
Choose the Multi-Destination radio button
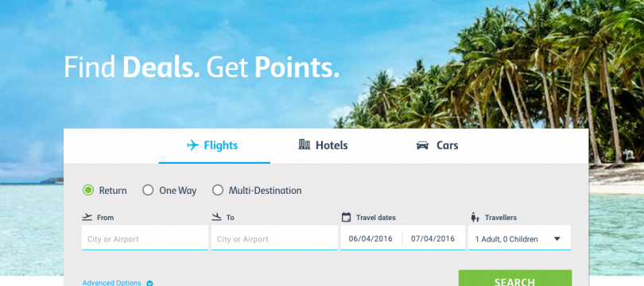(218, 190)
